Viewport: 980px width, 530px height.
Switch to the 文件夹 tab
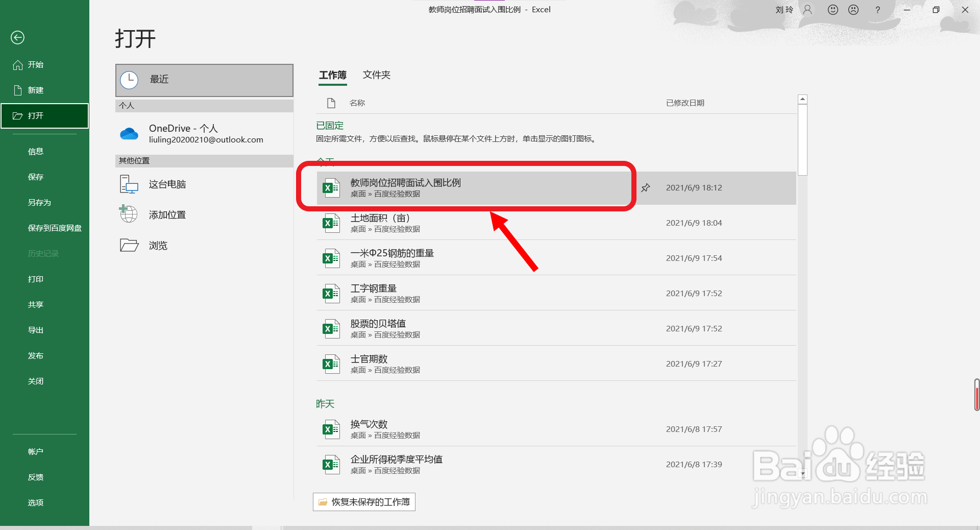click(377, 75)
